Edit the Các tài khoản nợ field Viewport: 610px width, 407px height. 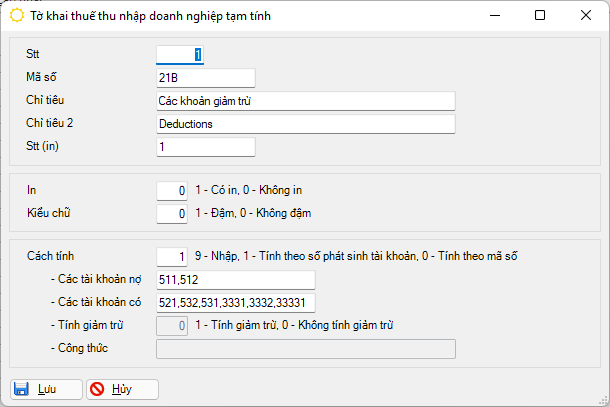[235, 280]
